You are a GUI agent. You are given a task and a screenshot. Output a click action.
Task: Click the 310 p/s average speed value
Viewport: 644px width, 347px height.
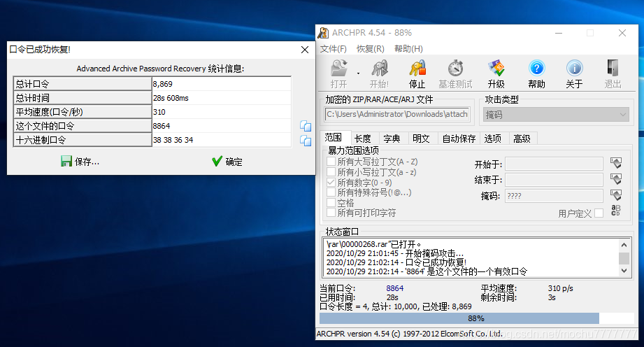click(x=560, y=288)
